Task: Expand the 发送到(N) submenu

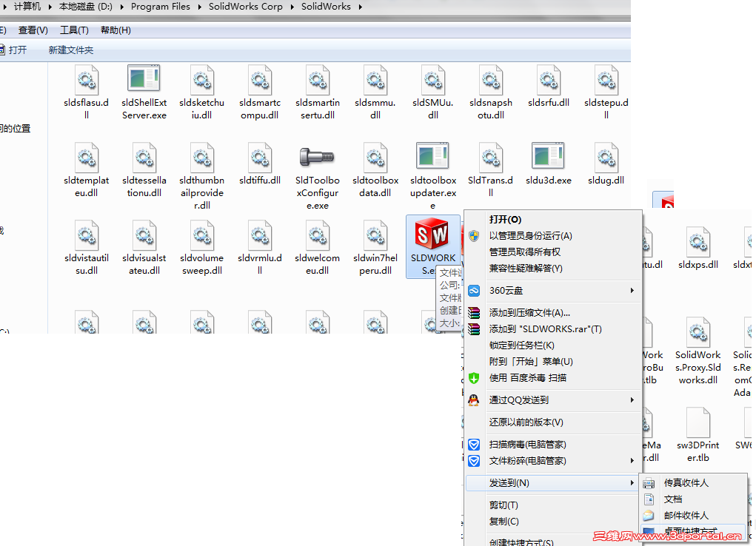Action: tap(553, 483)
